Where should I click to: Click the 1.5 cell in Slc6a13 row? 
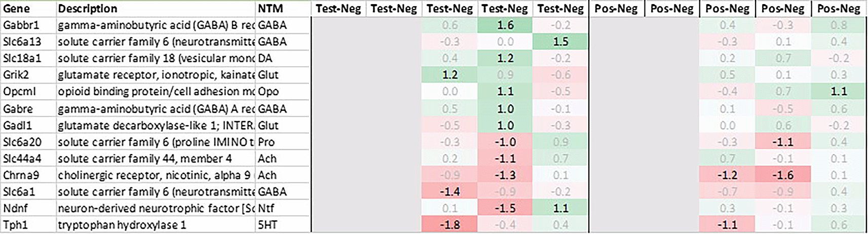[560, 42]
